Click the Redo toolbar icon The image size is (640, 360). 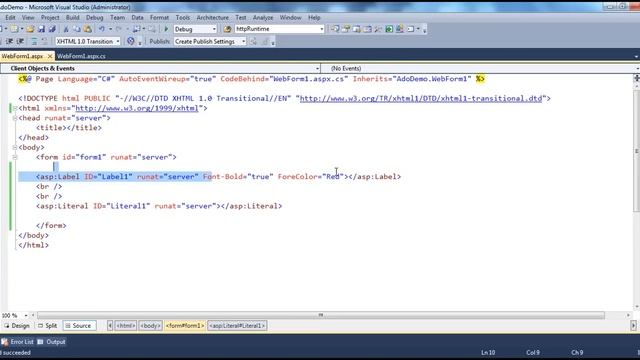(119, 29)
